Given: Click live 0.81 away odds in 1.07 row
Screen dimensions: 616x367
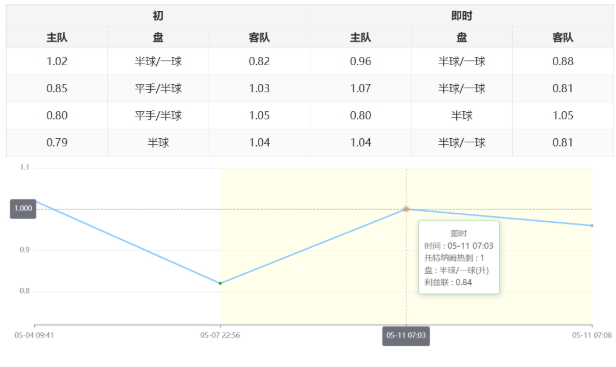Looking at the screenshot, I should point(563,88).
